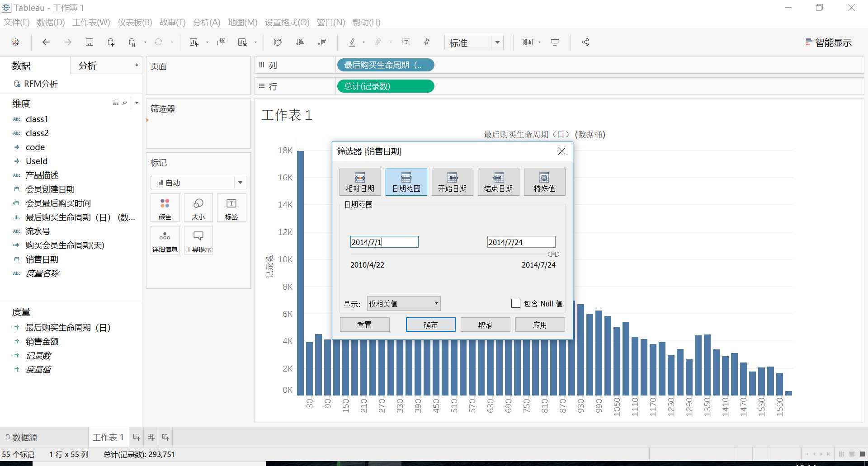
Task: Click the undo back arrow in toolbar
Action: pos(46,42)
